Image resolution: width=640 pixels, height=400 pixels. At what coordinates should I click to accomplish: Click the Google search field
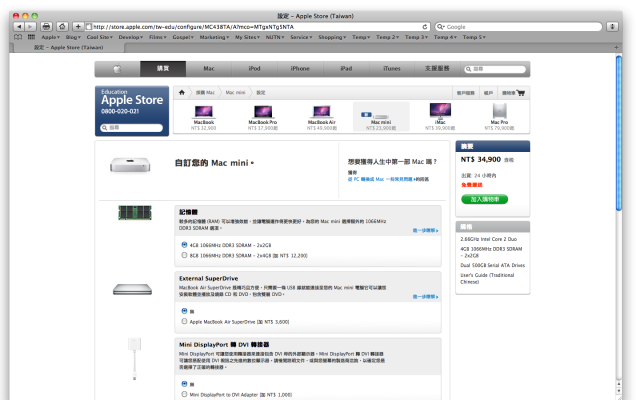[x=518, y=27]
